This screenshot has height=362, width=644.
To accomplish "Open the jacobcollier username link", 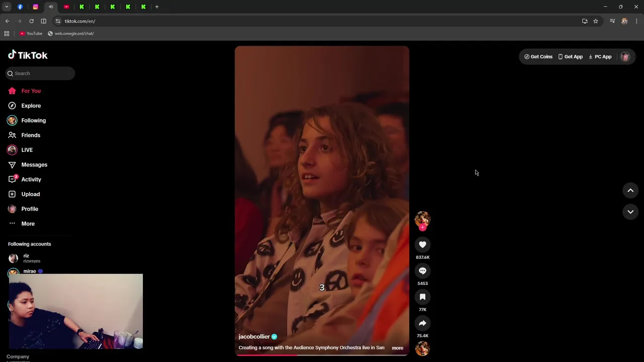I will coord(254,337).
